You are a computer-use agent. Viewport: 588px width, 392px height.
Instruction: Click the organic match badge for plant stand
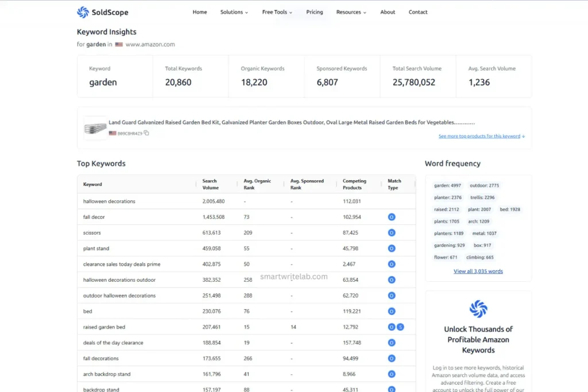(392, 249)
